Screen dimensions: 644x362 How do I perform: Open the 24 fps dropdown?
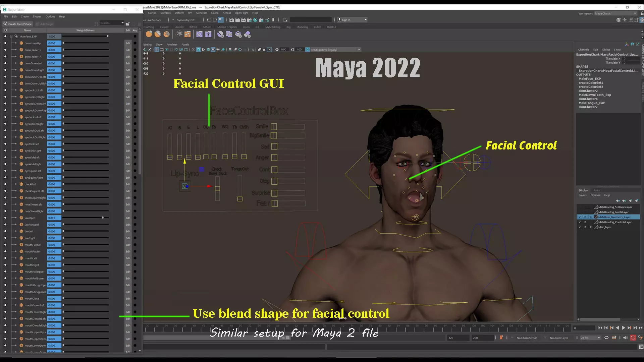[590, 338]
